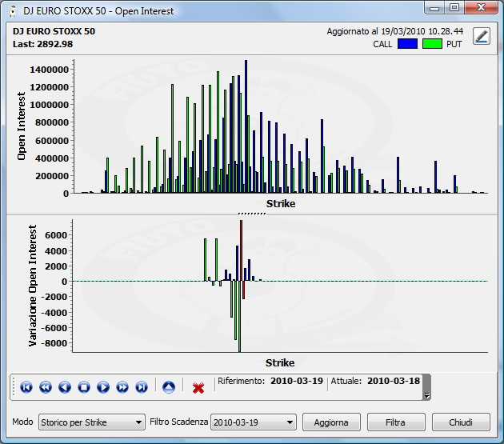Click the tallest red bar in variation chart

pyautogui.click(x=241, y=250)
